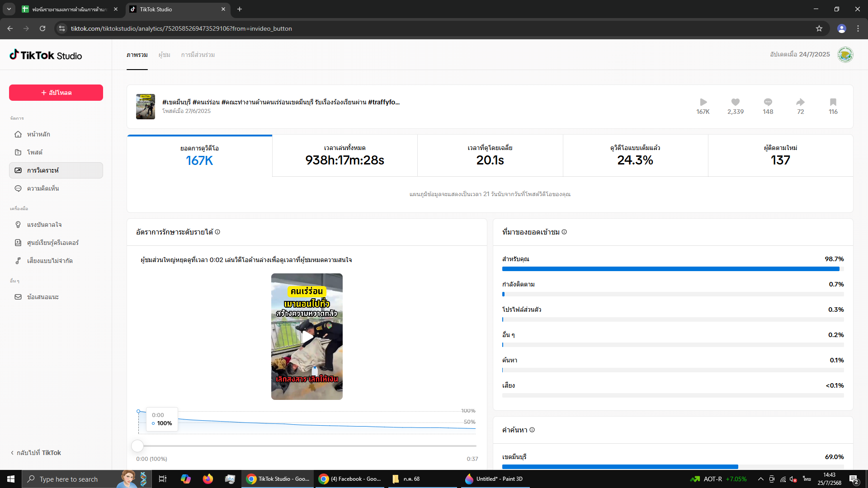Click the For You 98.7% source row
The width and height of the screenshot is (868, 488).
[x=673, y=264]
